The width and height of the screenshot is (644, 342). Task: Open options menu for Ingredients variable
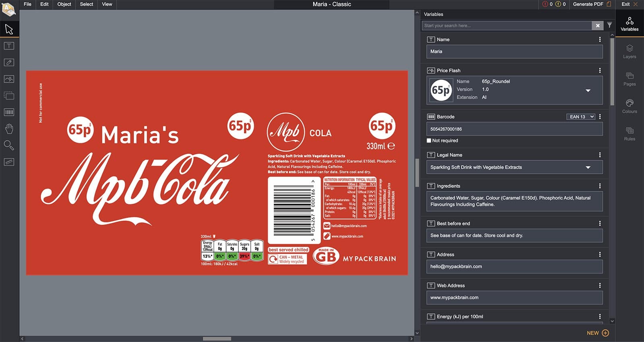[600, 186]
